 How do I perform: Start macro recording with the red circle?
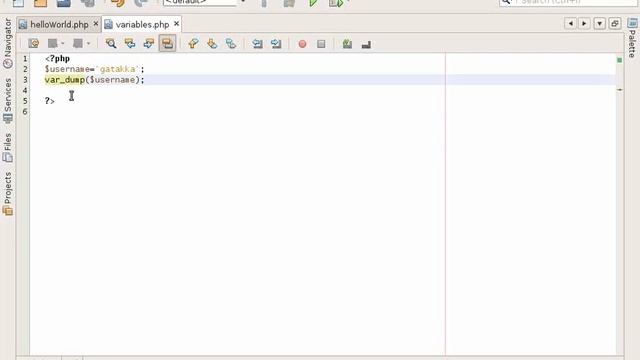click(x=302, y=44)
